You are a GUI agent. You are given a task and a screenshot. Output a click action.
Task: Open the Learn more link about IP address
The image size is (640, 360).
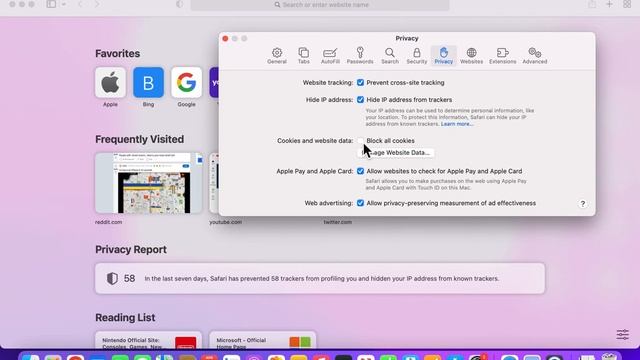coord(457,124)
